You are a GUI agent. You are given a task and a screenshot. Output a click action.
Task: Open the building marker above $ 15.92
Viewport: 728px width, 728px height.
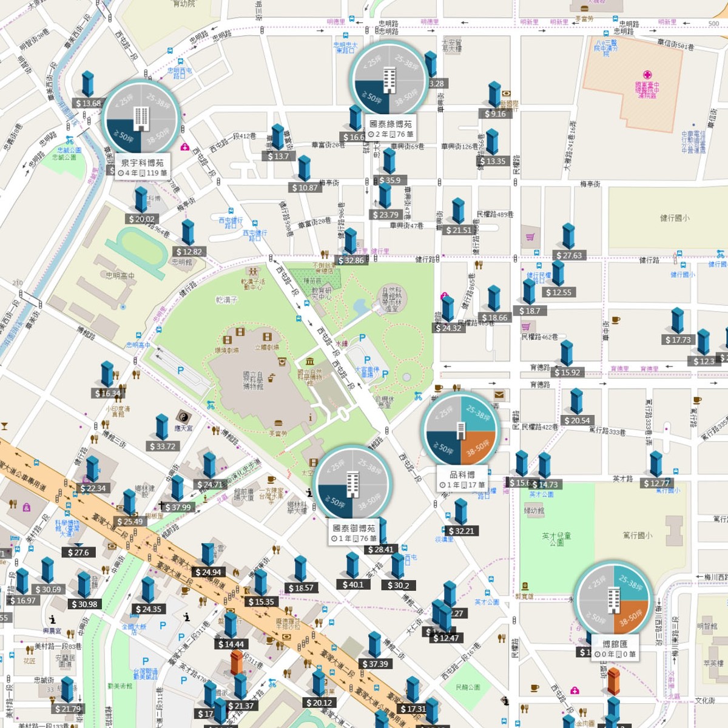coord(567,354)
